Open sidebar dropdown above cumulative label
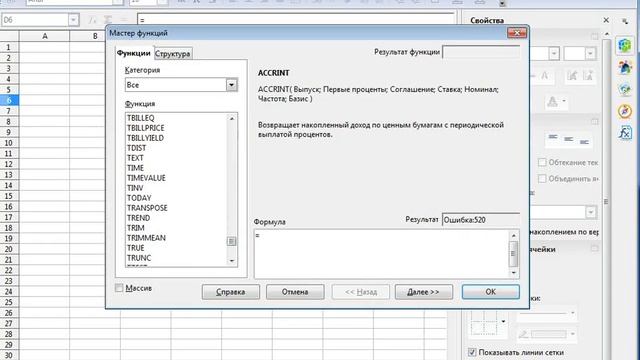Image resolution: width=640 pixels, height=360 pixels. (591, 212)
